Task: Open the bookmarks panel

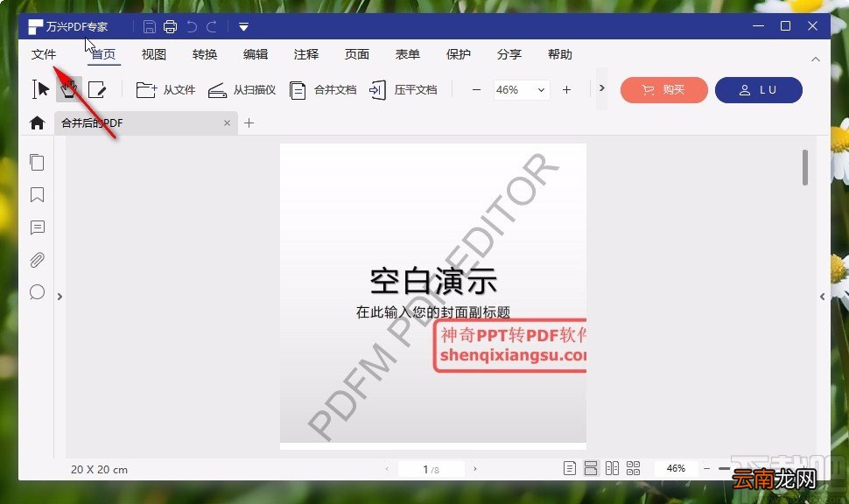Action: coord(37,195)
